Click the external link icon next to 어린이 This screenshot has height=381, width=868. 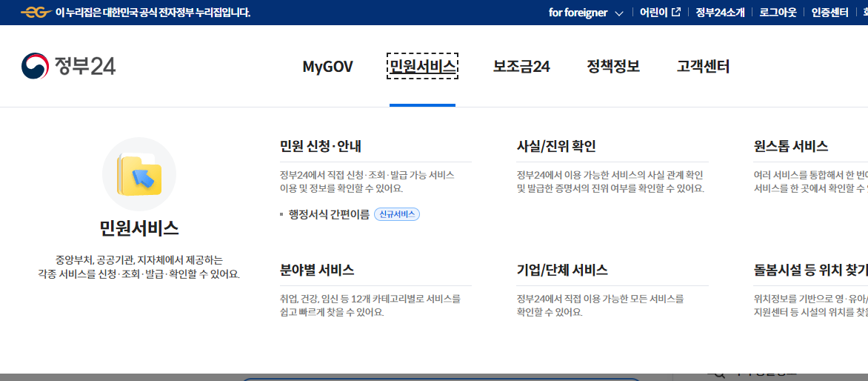[x=676, y=12]
